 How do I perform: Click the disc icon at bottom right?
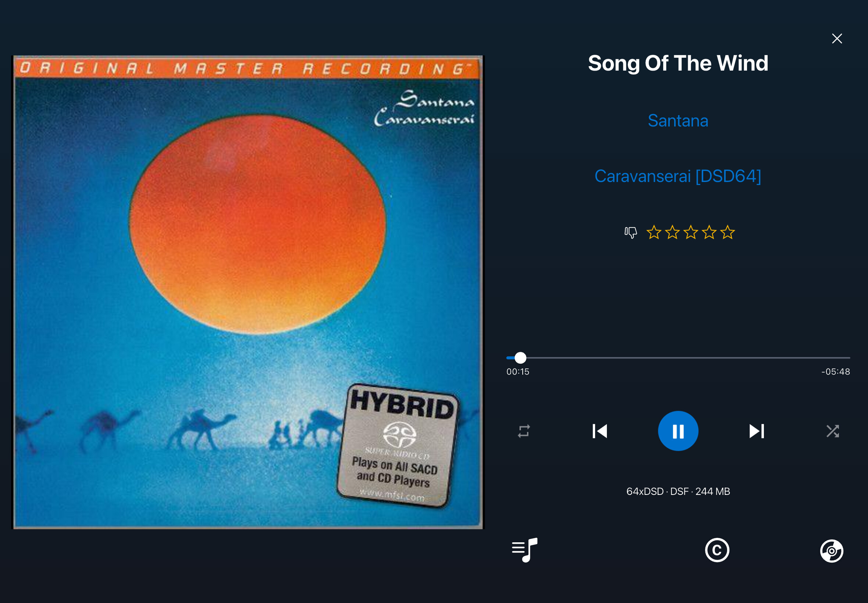point(831,551)
